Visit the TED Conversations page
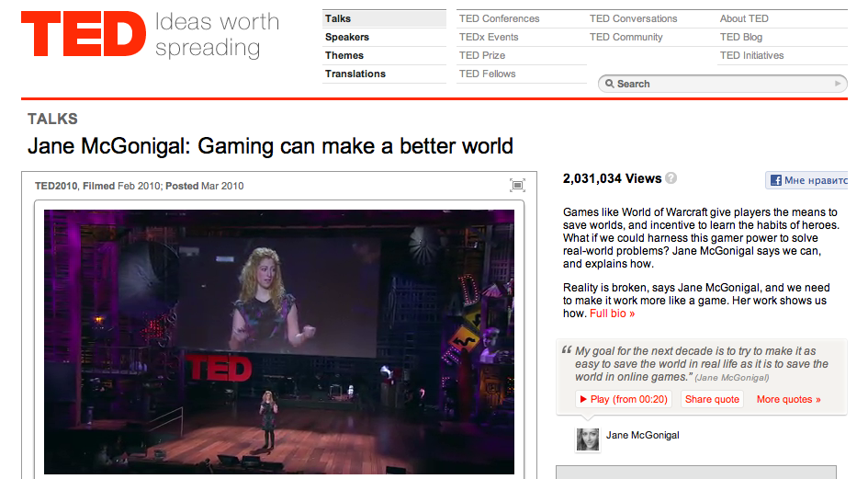This screenshot has width=868, height=479. (634, 18)
